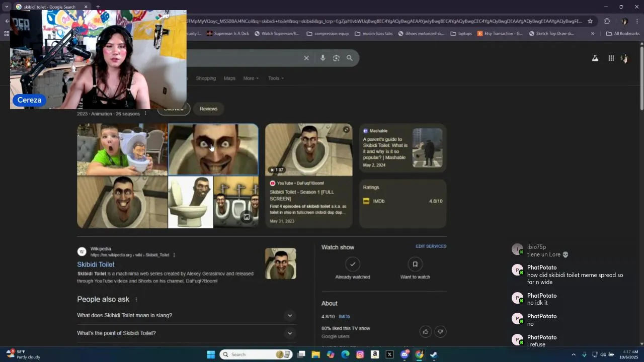Show hidden system tray icons

tap(573, 354)
